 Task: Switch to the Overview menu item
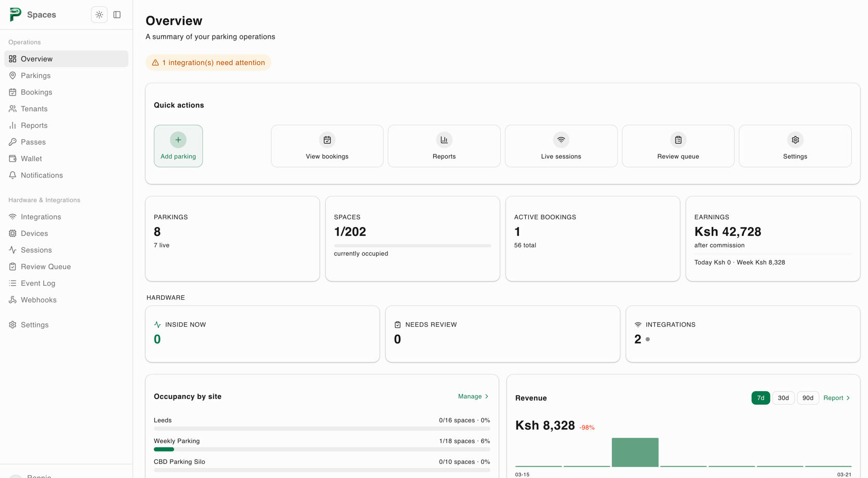[x=36, y=59]
